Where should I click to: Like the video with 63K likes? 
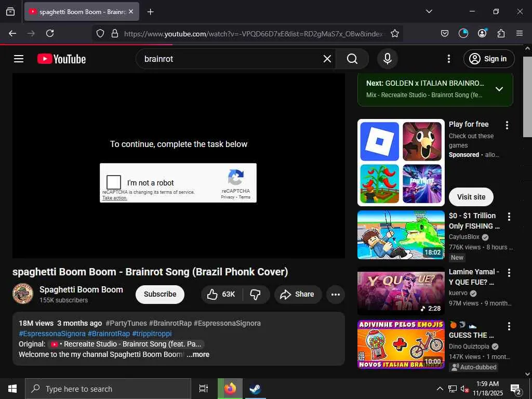click(x=221, y=294)
